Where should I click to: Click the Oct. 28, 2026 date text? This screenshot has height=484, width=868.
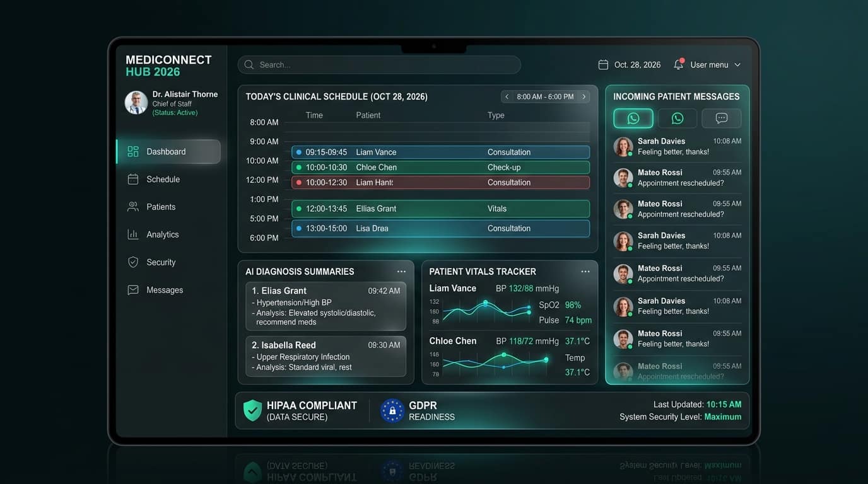tap(638, 65)
